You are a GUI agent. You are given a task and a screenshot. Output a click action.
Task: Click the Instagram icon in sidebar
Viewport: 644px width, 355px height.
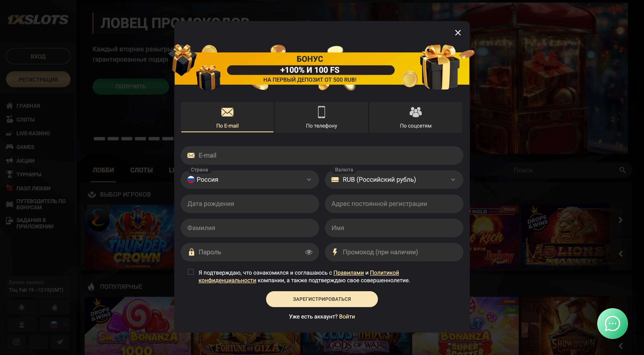coord(17,342)
